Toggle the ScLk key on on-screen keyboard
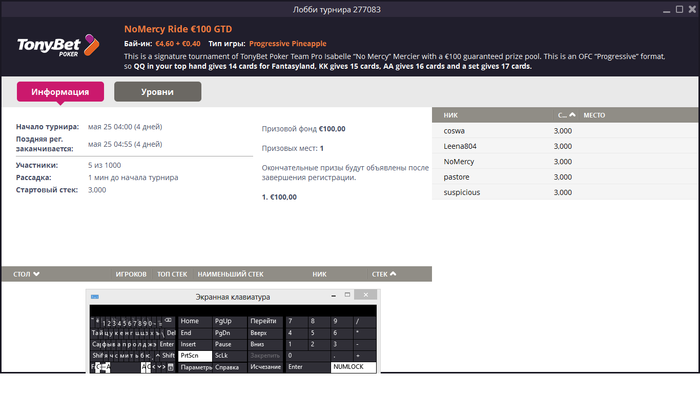 point(229,356)
